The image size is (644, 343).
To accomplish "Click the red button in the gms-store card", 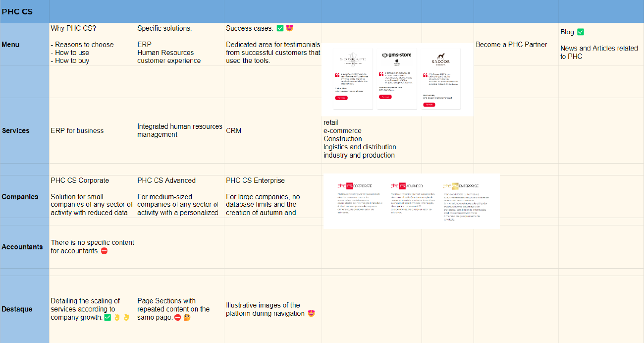I will coord(385,97).
